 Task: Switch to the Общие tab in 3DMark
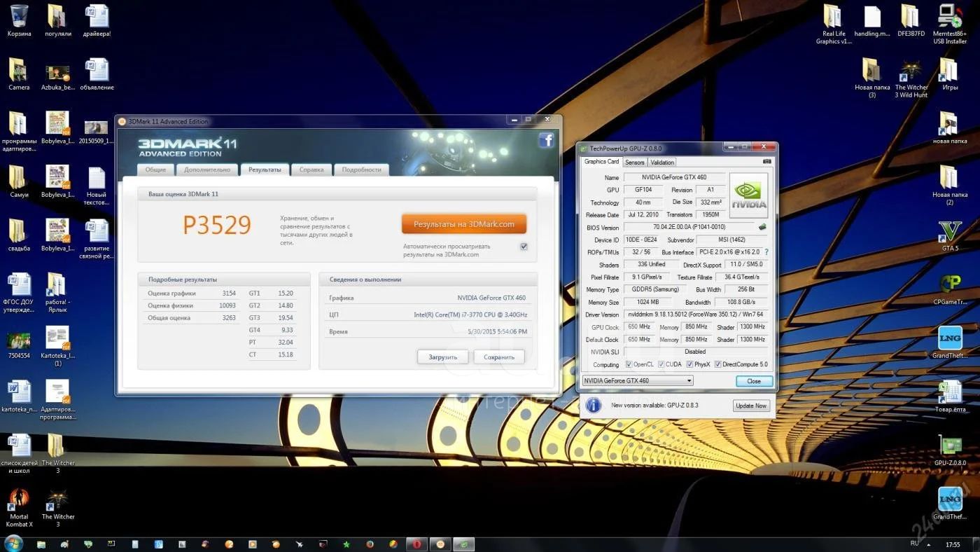click(155, 170)
